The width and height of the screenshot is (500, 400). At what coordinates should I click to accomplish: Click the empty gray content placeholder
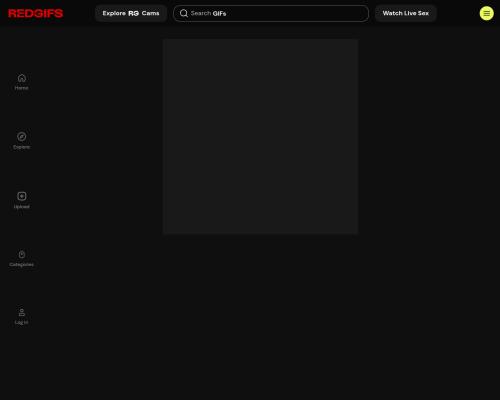pyautogui.click(x=261, y=137)
